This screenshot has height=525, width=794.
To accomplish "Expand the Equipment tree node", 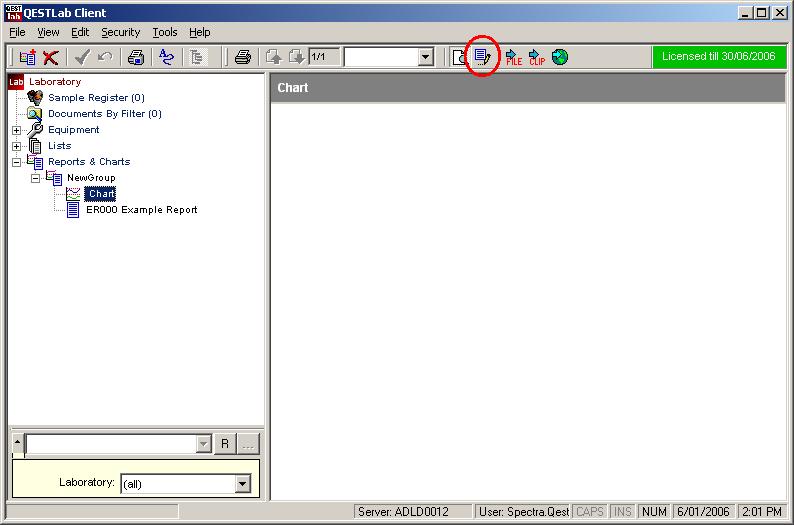I will [x=16, y=130].
